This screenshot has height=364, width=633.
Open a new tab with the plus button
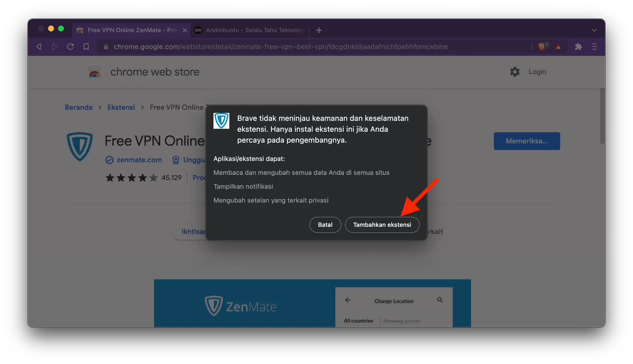coord(318,30)
